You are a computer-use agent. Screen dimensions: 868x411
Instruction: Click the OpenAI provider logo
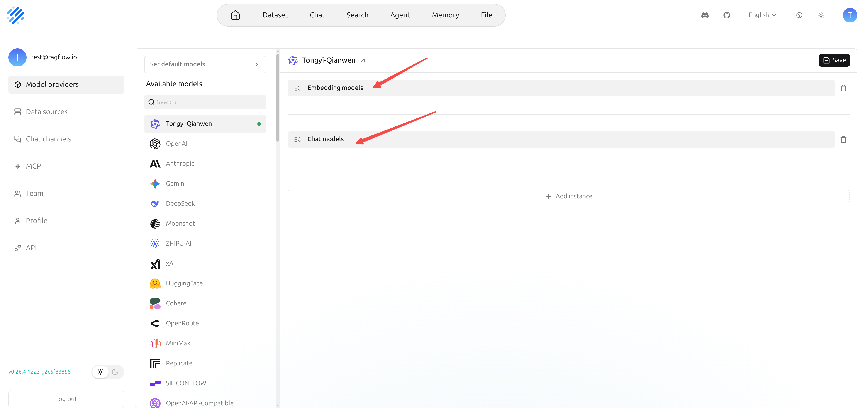[x=155, y=144]
